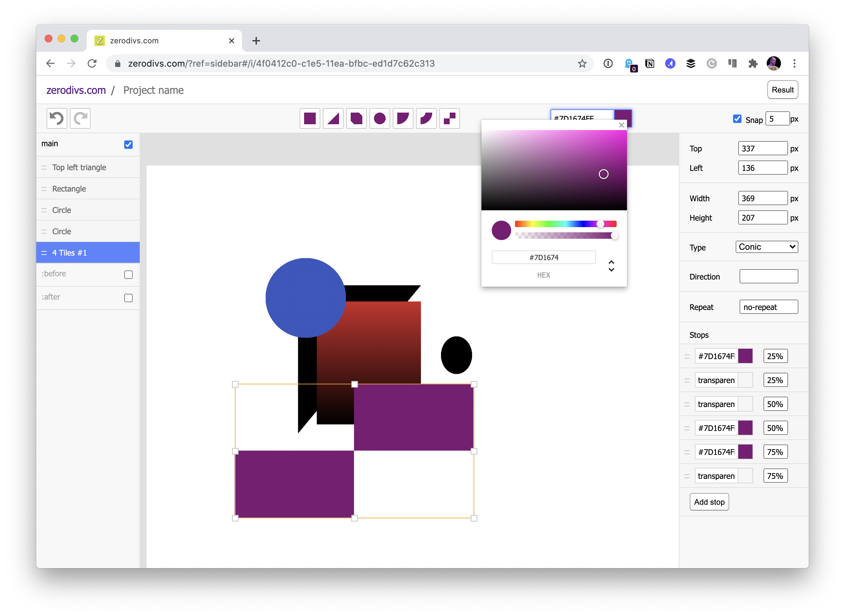This screenshot has width=845, height=616.
Task: Click the Add stop button
Action: pos(709,502)
